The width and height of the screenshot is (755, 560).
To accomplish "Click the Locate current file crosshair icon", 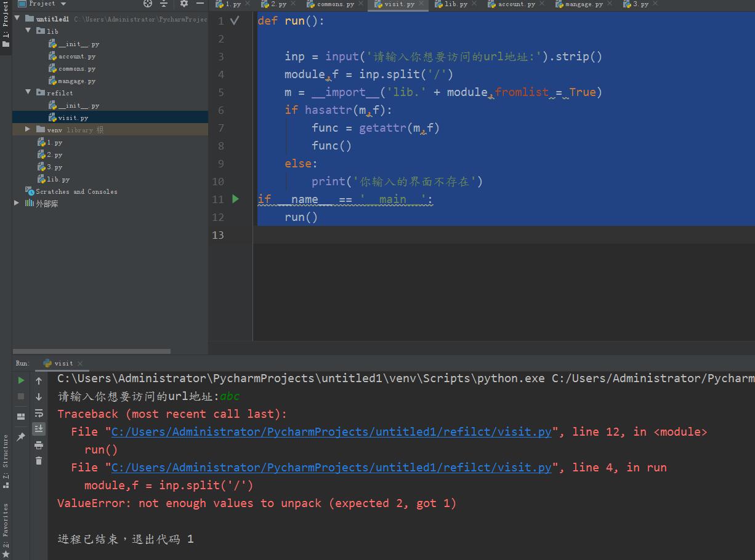I will [x=148, y=4].
